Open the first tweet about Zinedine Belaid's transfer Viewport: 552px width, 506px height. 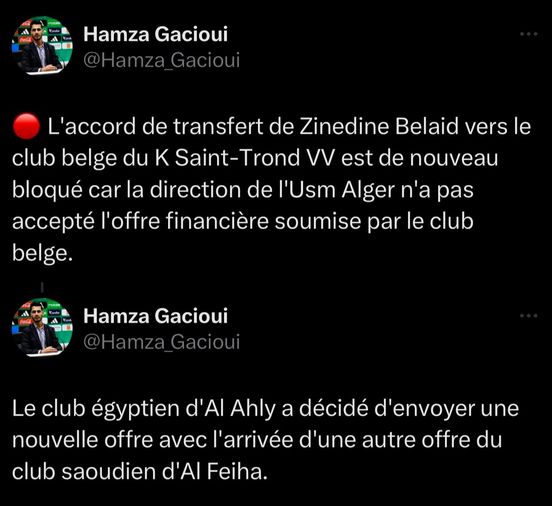(x=271, y=189)
